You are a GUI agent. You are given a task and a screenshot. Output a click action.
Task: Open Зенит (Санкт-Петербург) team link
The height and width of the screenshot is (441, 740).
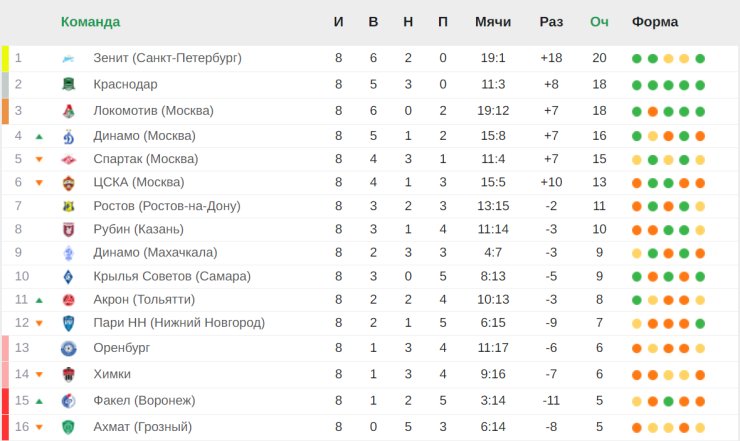[x=168, y=58]
